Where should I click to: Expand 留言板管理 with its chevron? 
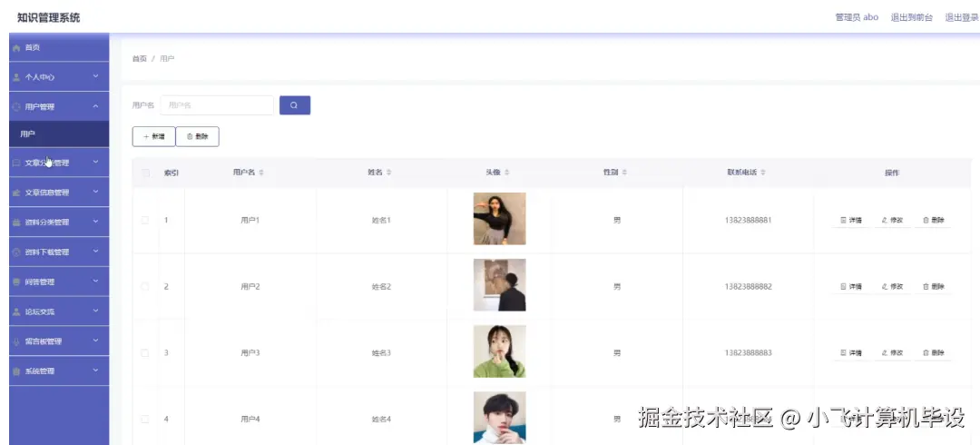coord(95,341)
